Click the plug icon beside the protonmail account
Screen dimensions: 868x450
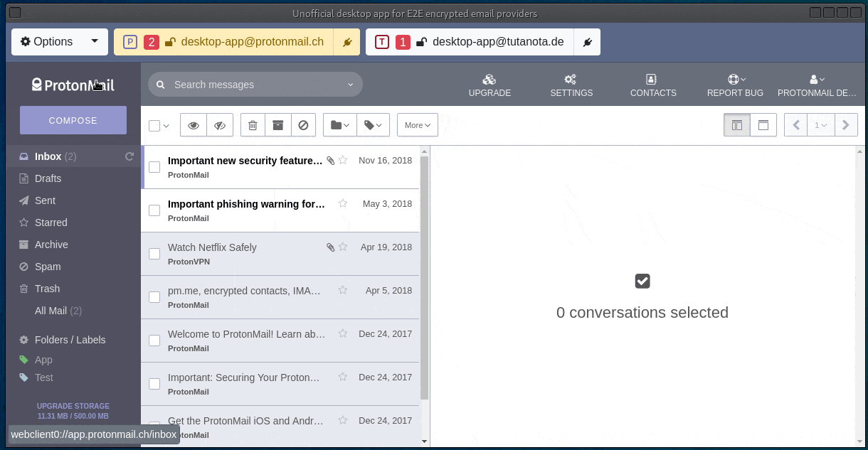(x=347, y=42)
